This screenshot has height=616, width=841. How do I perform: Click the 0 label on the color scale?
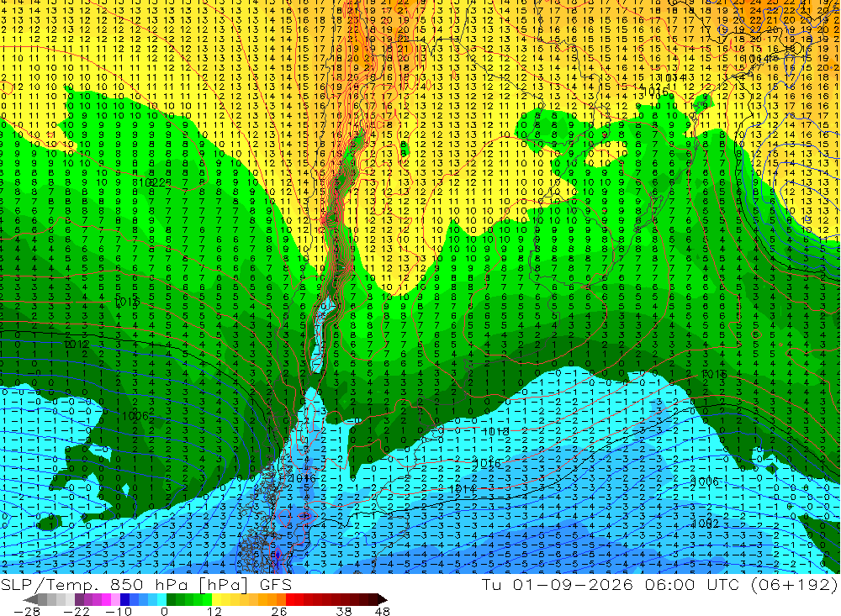(164, 611)
